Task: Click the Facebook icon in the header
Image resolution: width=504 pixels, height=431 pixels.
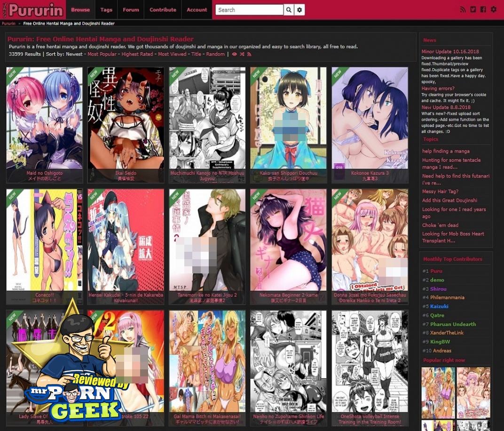Action: pyautogui.click(x=483, y=9)
